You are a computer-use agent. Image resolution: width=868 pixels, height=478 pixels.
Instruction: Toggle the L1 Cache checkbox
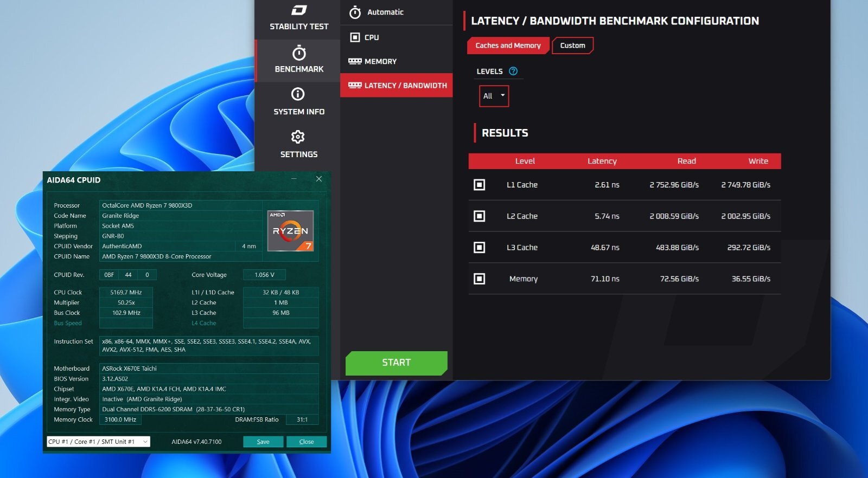point(480,185)
